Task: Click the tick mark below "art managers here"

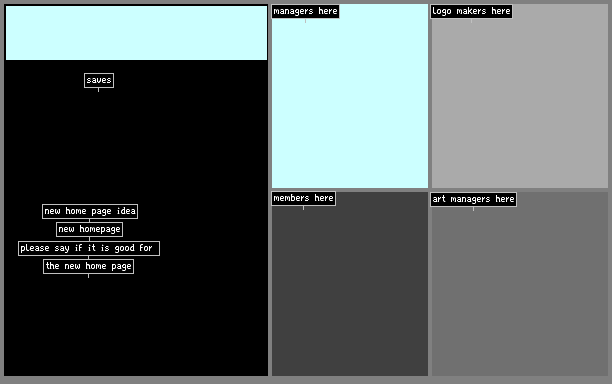Action: [x=473, y=209]
